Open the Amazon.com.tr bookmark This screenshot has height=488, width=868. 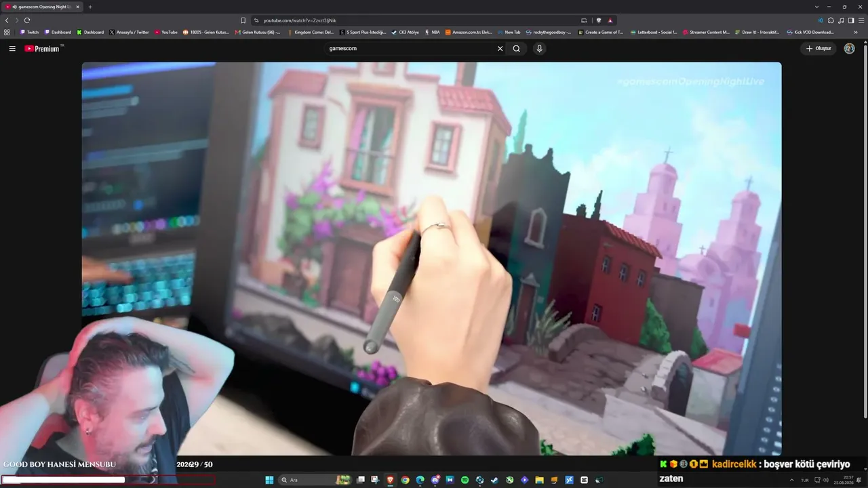(x=469, y=32)
